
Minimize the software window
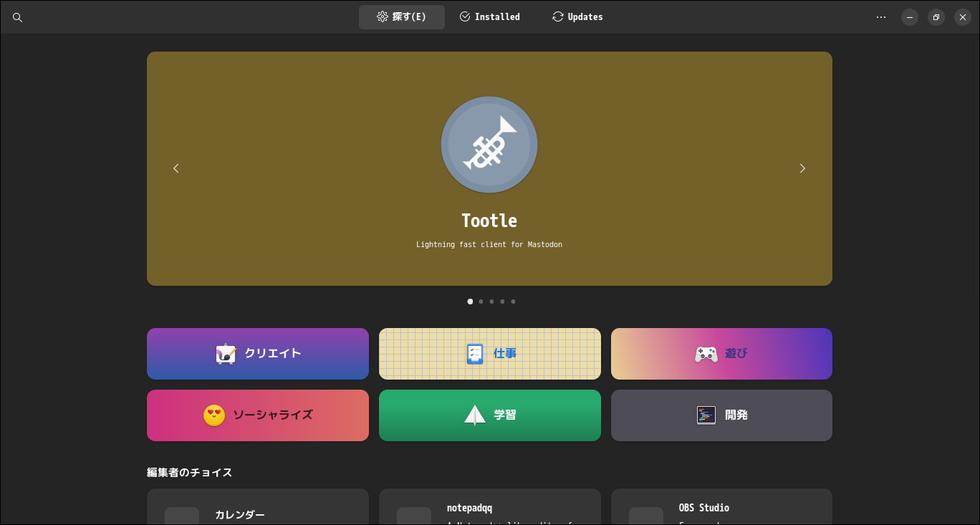tap(910, 17)
